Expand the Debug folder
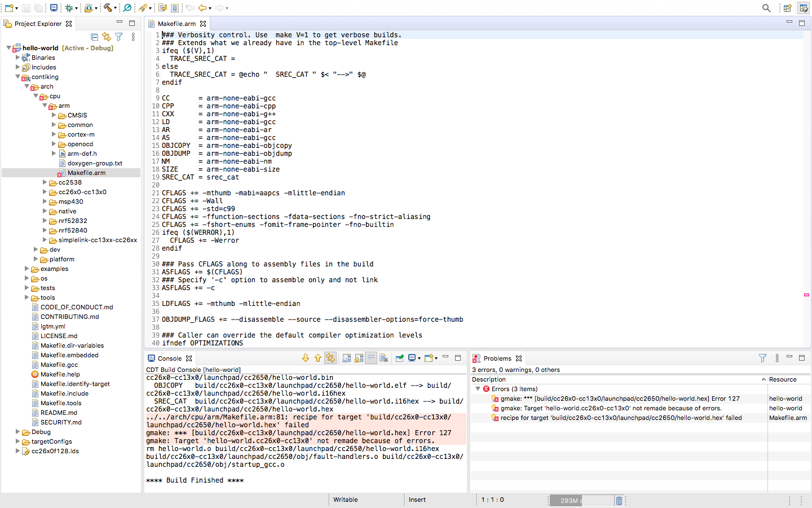The height and width of the screenshot is (508, 812). pos(19,432)
